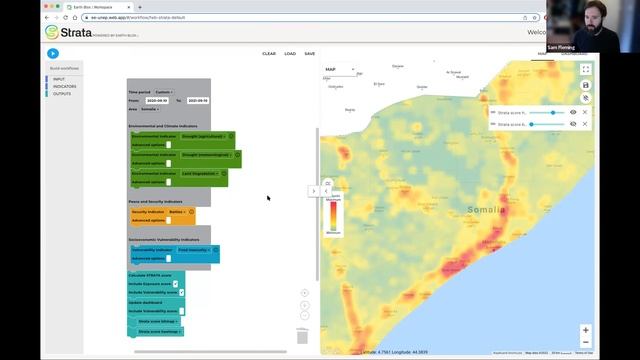Open info for Drought (meteorological) indicator
This screenshot has width=640, height=360.
(238, 155)
